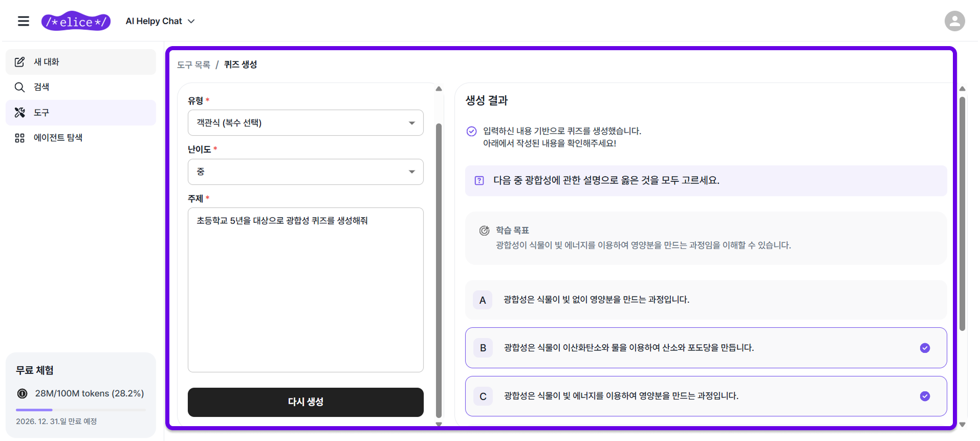Viewport: 980px width, 441px height.
Task: Click the tools wrench icon
Action: click(x=19, y=113)
